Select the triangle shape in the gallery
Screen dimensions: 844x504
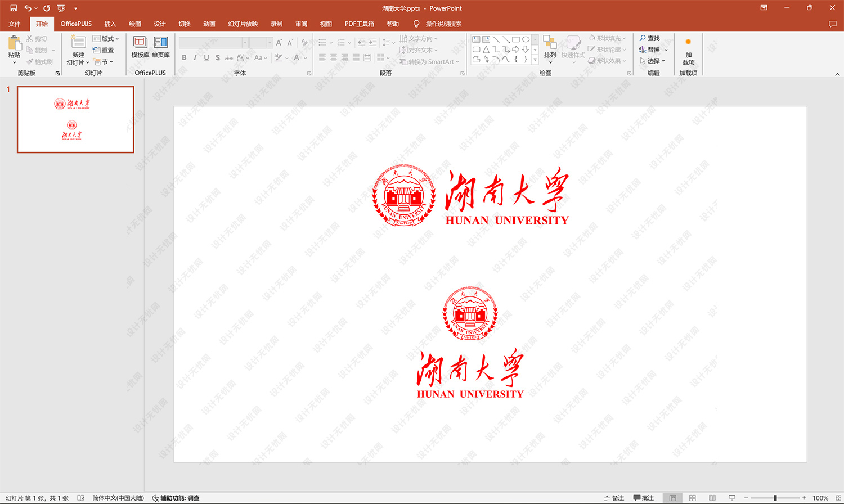point(486,49)
